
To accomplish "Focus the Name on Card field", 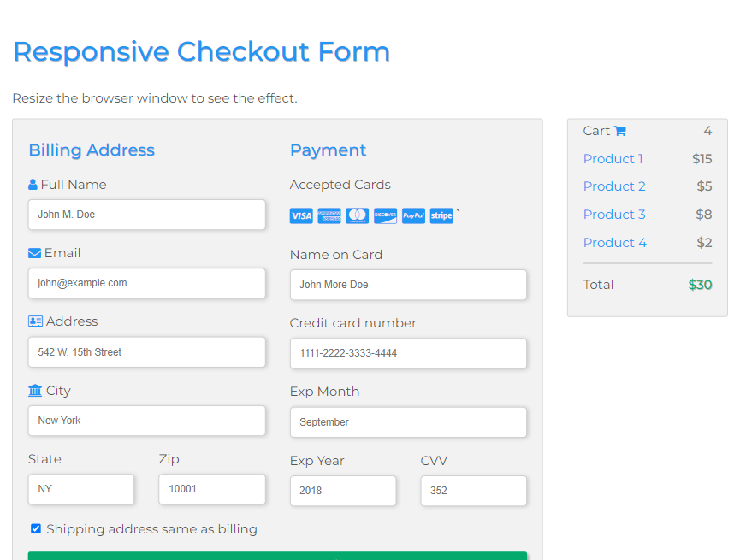I will 408,285.
